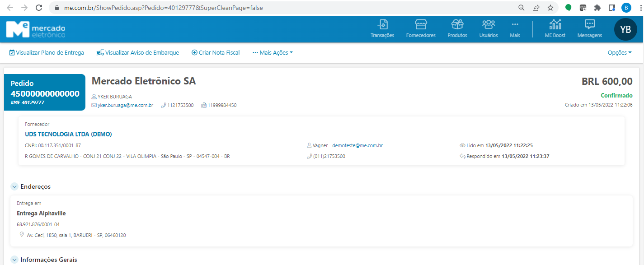Click the YKER BURUAGA buyer name
The width and height of the screenshot is (644, 265).
pyautogui.click(x=115, y=97)
